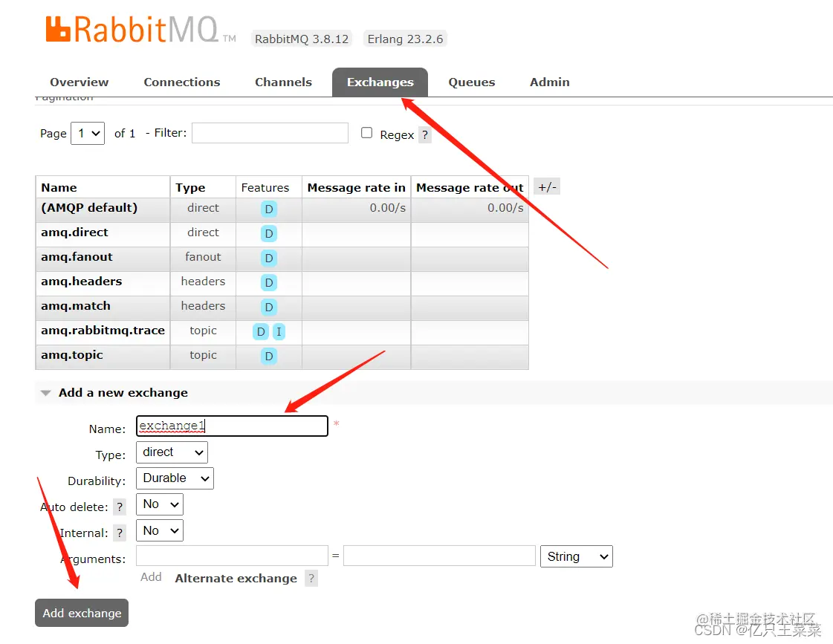Open the Durability dropdown
Image resolution: width=833 pixels, height=644 pixels.
pyautogui.click(x=175, y=478)
